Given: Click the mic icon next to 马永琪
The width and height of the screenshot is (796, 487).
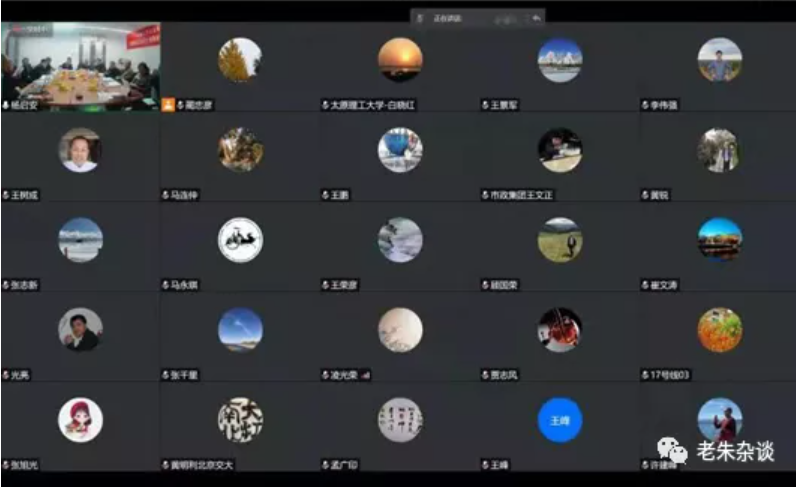Looking at the screenshot, I should (165, 285).
